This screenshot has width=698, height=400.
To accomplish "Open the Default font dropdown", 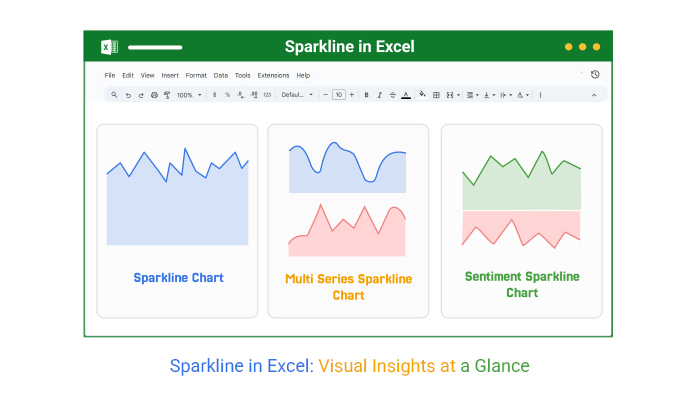I will [x=297, y=95].
